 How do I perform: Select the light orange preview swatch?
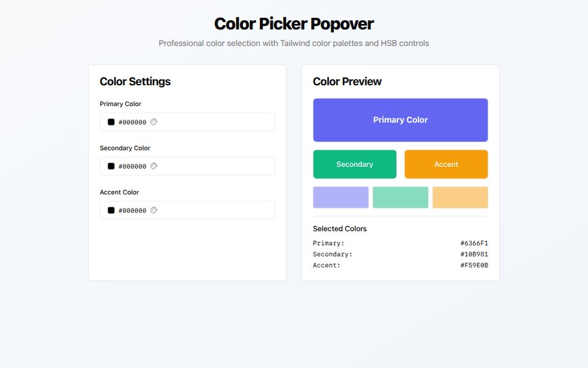point(460,197)
